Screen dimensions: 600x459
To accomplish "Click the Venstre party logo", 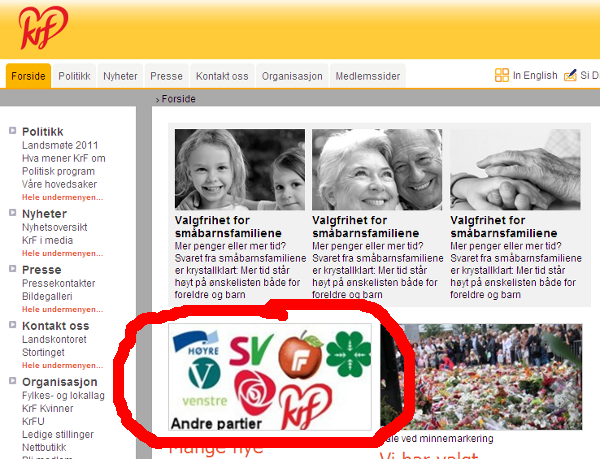I will tap(205, 384).
